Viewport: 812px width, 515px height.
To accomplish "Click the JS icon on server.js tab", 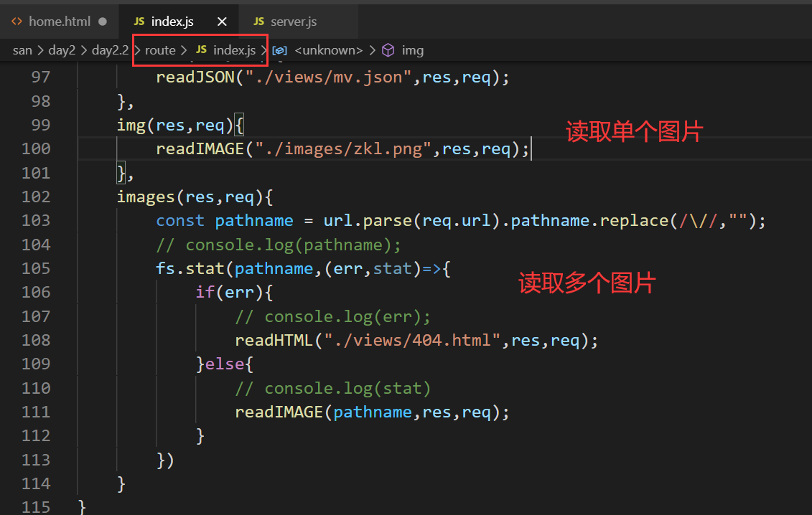I will point(259,22).
